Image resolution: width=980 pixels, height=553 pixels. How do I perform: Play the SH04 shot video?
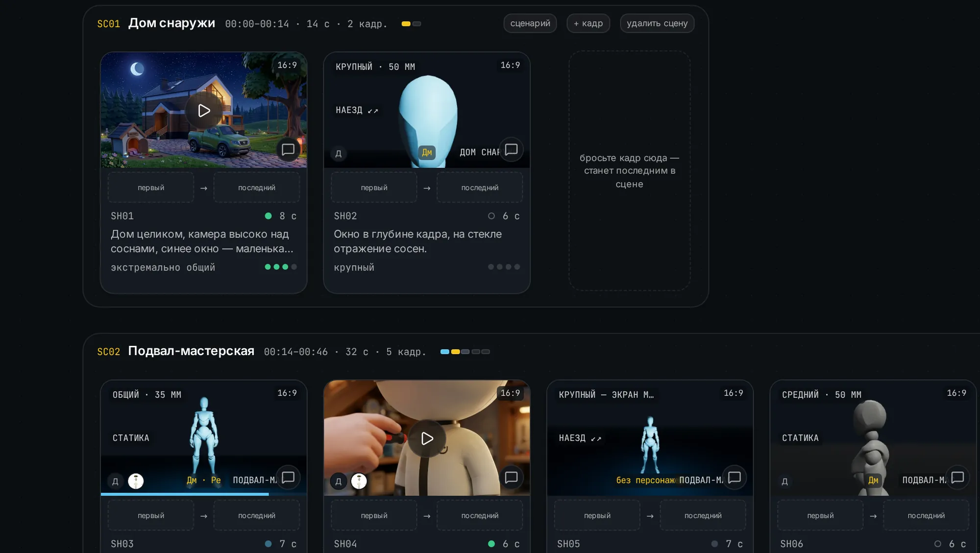(x=427, y=438)
